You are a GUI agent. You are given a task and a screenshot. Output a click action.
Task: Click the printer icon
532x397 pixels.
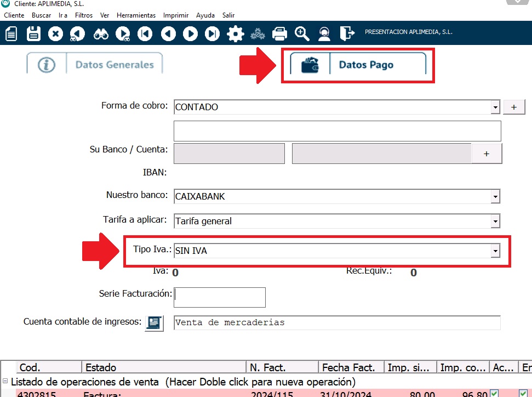[x=280, y=34]
